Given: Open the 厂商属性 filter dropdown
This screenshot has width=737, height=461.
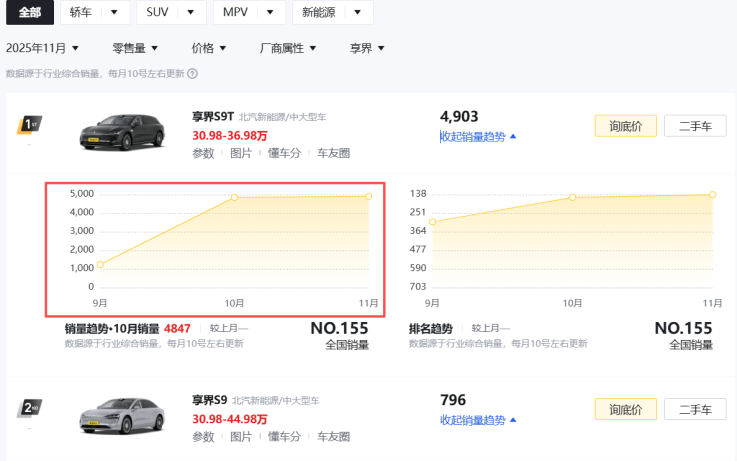Looking at the screenshot, I should [x=288, y=48].
